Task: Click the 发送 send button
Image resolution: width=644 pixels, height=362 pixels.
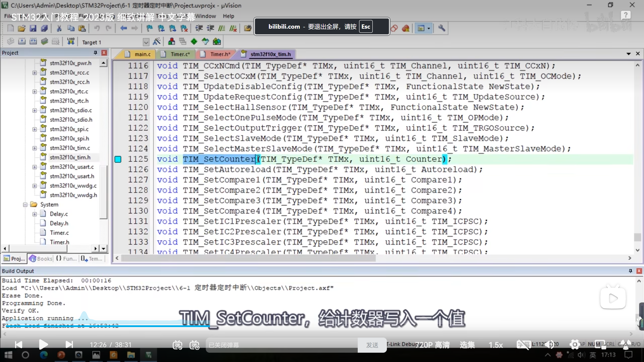Action: pos(372,345)
